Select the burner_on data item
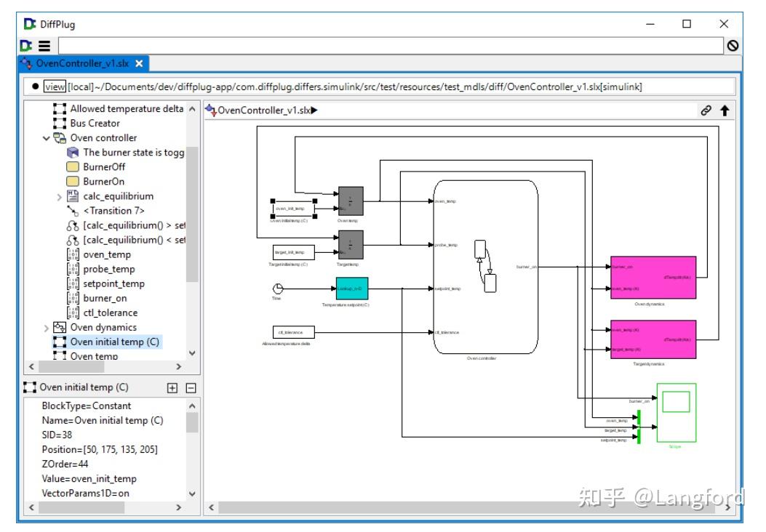Screen dimensions: 766x532 click(105, 298)
